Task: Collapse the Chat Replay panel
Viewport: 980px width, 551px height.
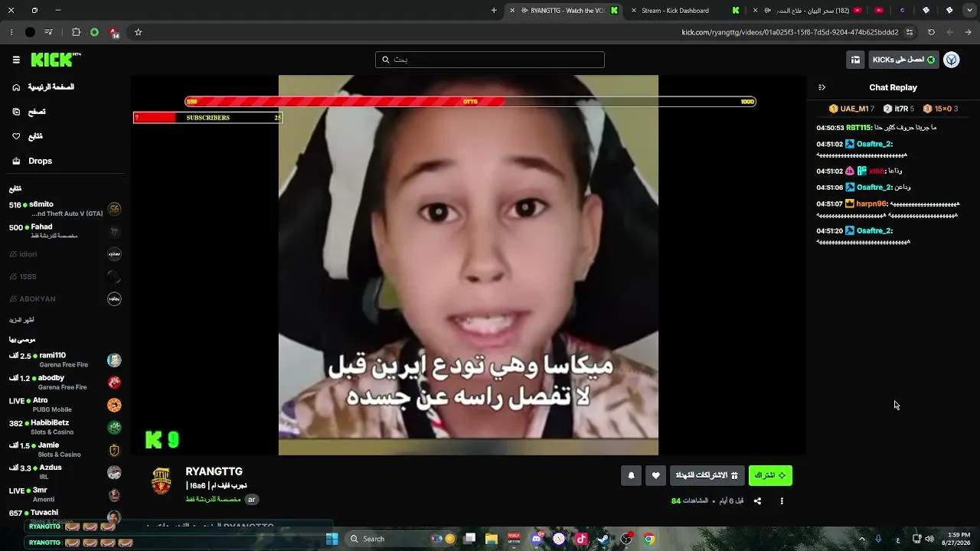Action: 822,87
